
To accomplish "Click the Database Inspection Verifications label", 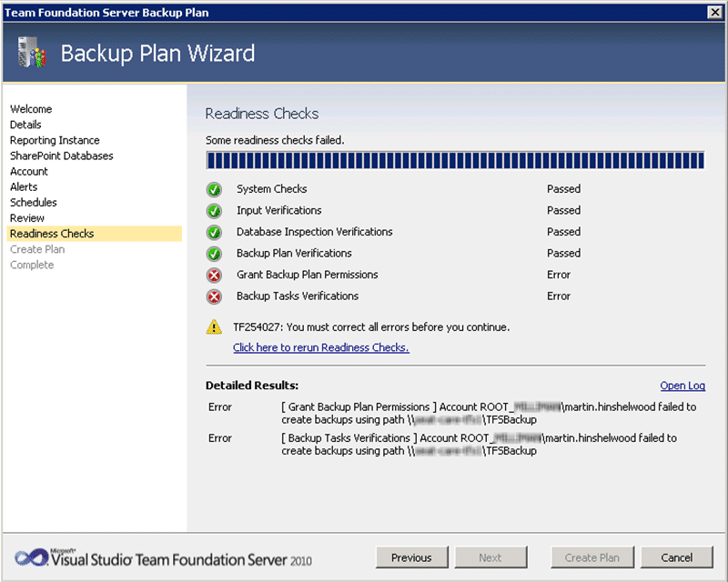I will tap(314, 232).
